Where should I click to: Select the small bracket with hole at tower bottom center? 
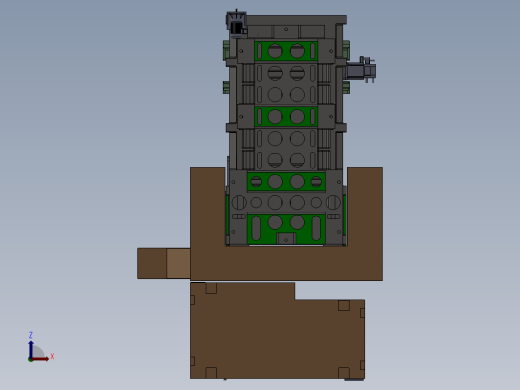286,239
